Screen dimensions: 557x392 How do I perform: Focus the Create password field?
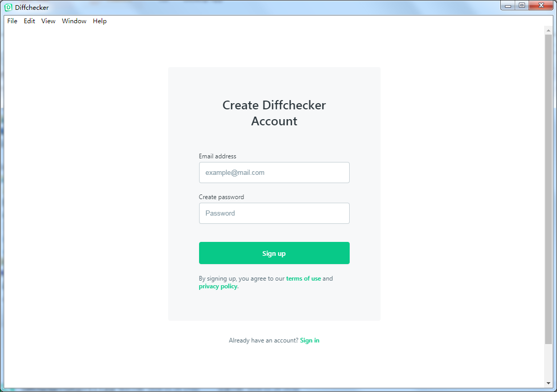tap(274, 213)
